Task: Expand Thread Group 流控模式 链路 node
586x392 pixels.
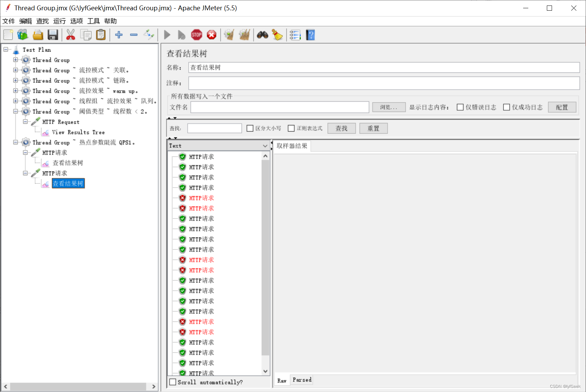Action: click(15, 80)
